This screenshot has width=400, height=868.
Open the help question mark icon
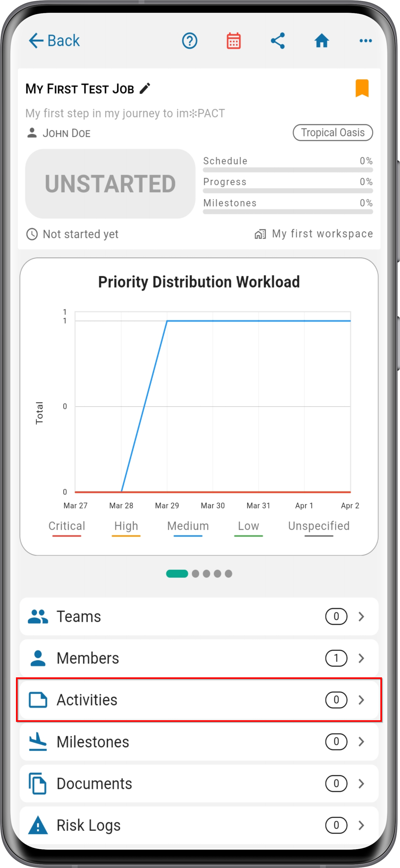pyautogui.click(x=190, y=41)
